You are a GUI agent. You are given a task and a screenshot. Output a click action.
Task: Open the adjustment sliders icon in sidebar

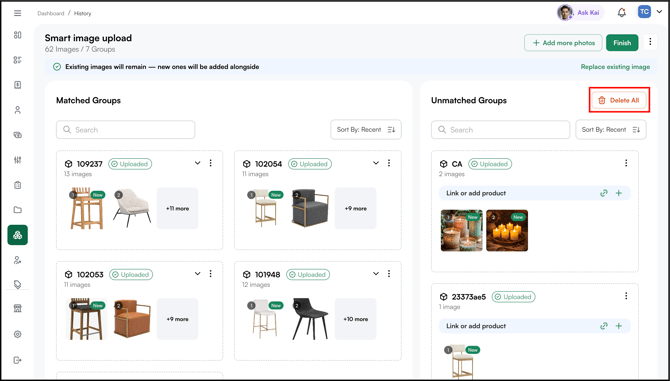coord(18,160)
